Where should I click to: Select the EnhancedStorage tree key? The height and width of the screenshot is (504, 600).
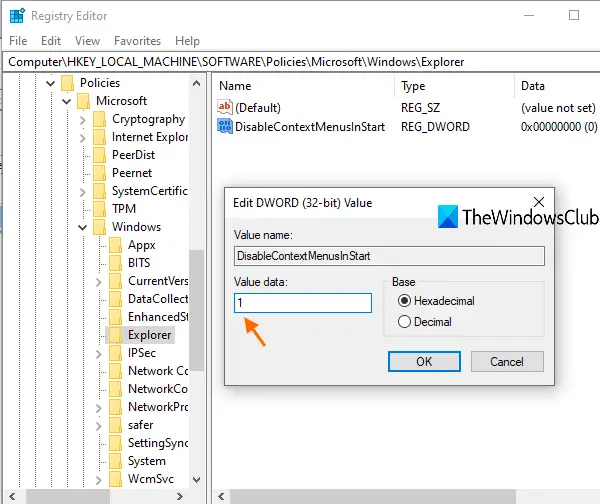click(158, 317)
